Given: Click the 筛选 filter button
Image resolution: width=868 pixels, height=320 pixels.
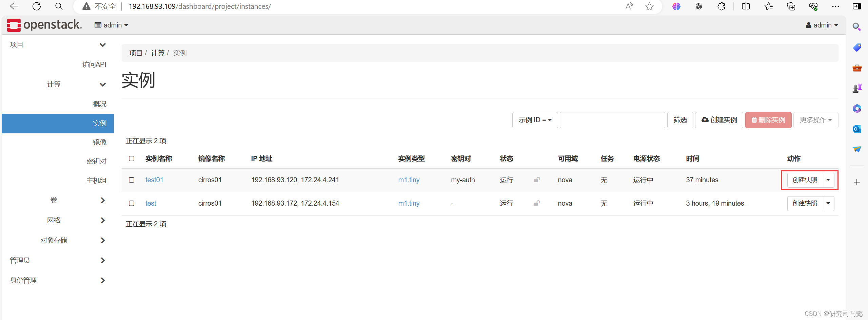Looking at the screenshot, I should pos(680,120).
